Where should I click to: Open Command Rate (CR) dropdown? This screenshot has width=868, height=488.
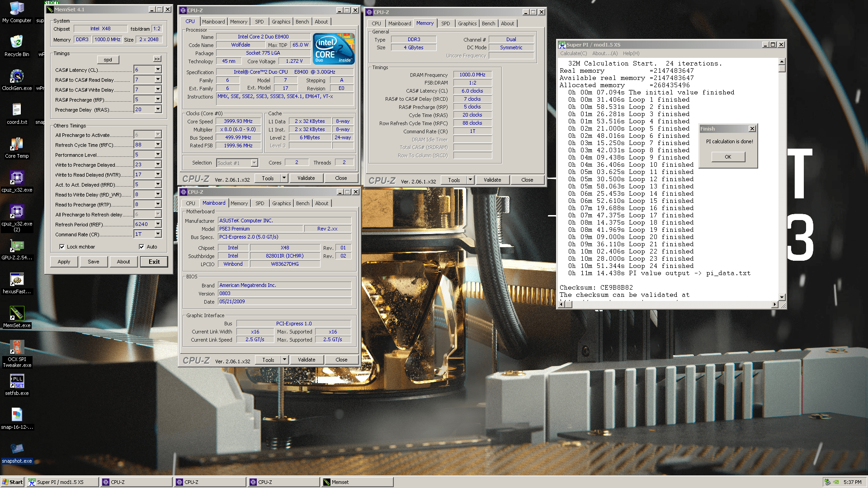pos(158,234)
